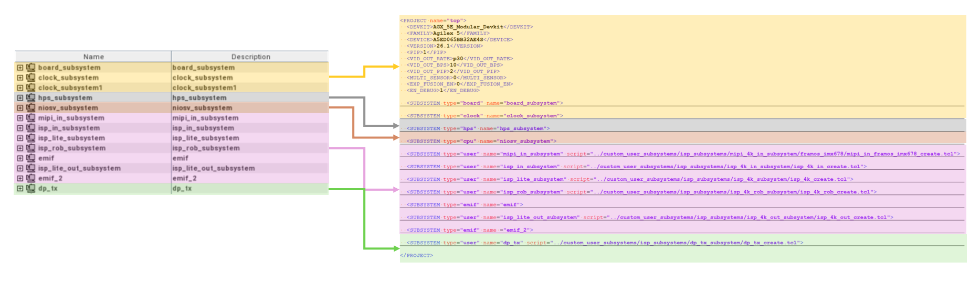Screen dimensions: 980x283
Task: Expand the board_subsystem tree row
Action: pyautogui.click(x=20, y=68)
